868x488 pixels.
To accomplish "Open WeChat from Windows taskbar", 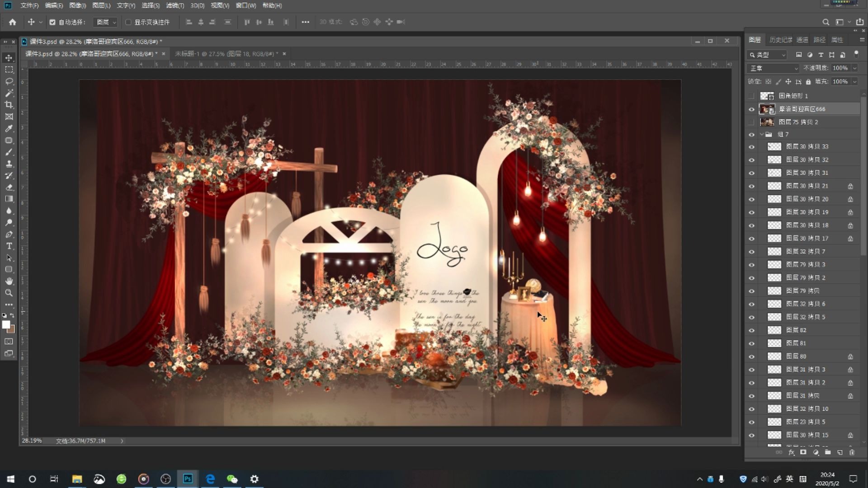I will point(232,479).
